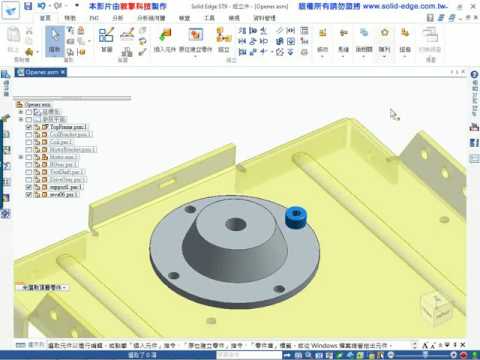This screenshot has height=360, width=480.
Task: Click the Opener.asm root assembly icon in tree
Action: (20, 105)
